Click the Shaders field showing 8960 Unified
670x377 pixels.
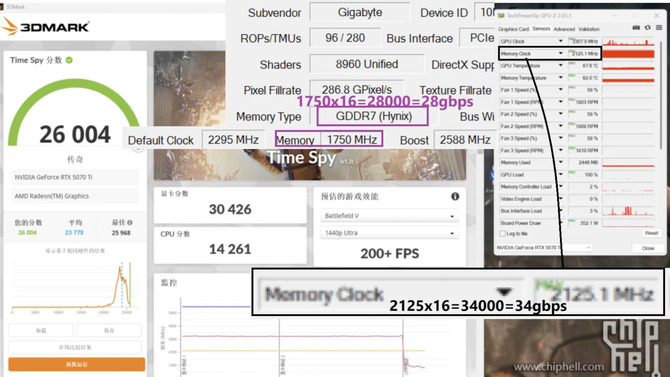(367, 64)
